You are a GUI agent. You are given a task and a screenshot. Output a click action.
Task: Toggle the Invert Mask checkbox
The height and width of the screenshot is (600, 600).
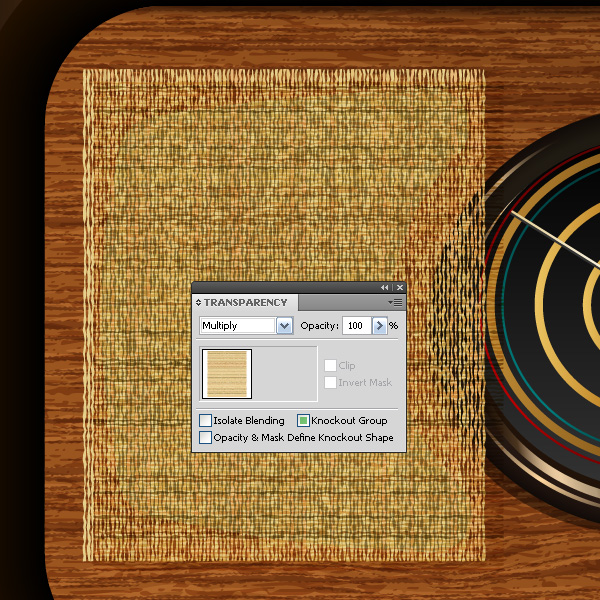click(x=330, y=382)
